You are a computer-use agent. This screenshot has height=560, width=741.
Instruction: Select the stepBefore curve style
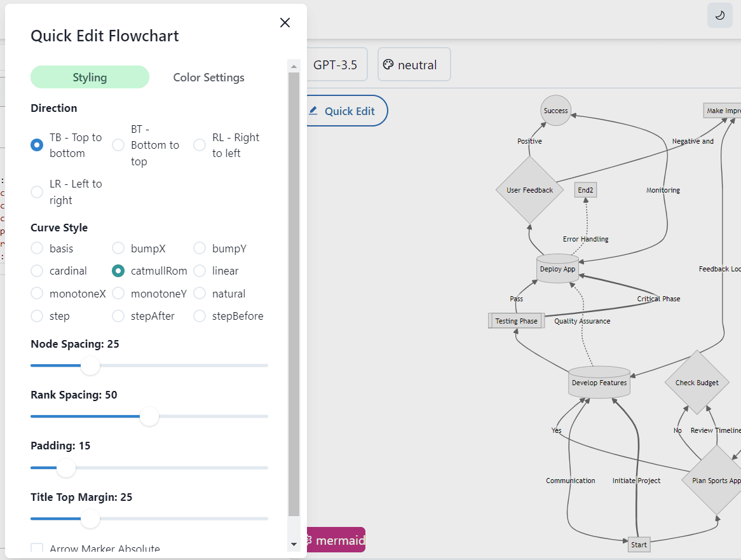tap(199, 316)
